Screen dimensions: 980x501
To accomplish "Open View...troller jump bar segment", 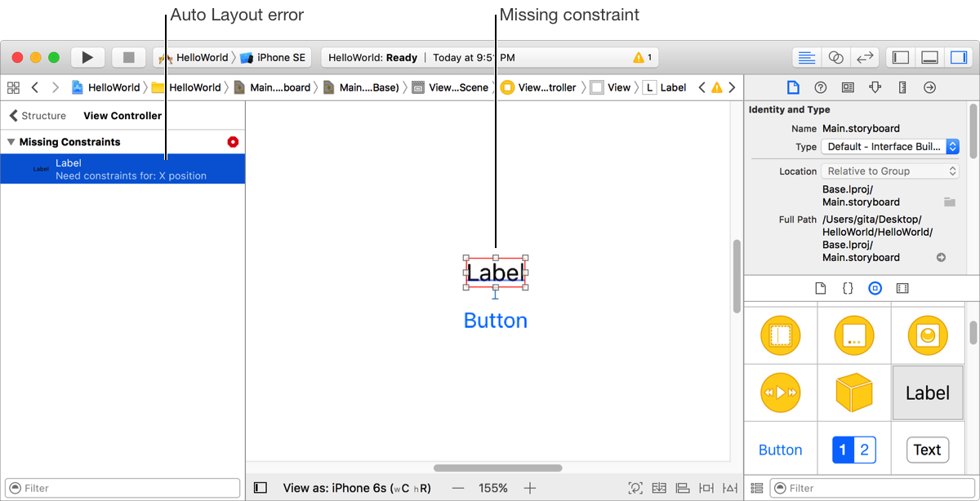I will (x=538, y=87).
